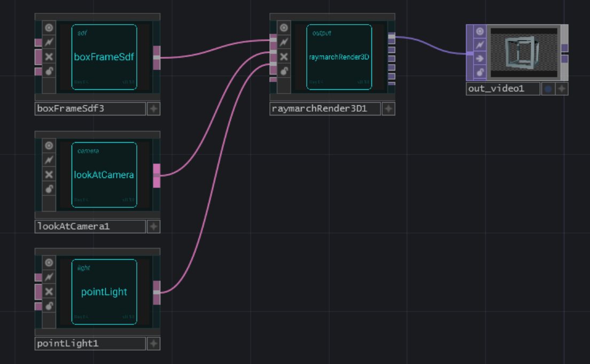
Task: Toggle the cooking X flag on pointLight1
Action: tap(49, 292)
